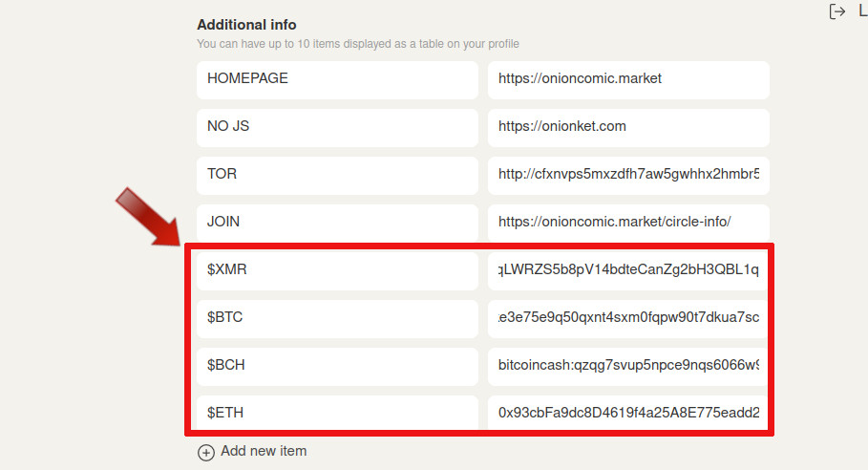868x470 pixels.
Task: Select the JOIN label field
Action: coord(337,224)
